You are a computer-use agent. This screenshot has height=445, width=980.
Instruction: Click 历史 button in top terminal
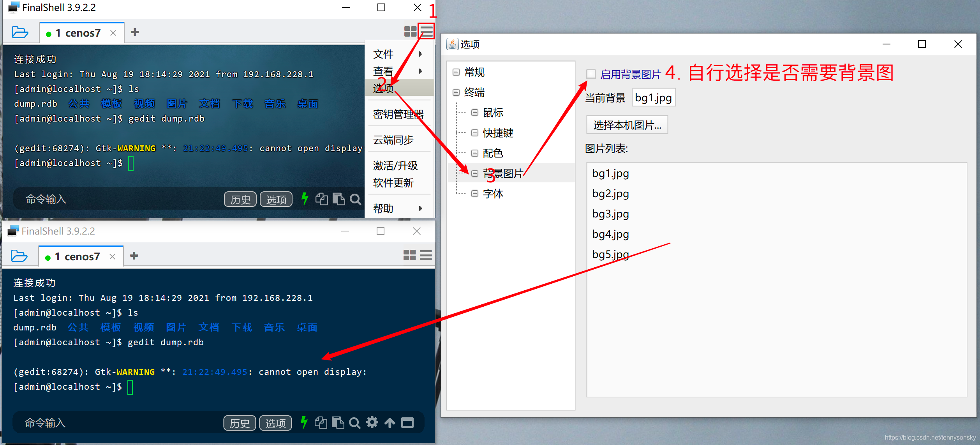(x=240, y=200)
